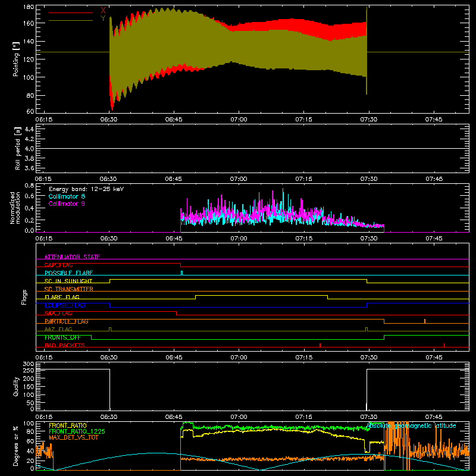Viewport: 476px width, 476px height.
Task: Click the AAZ_FLAG pulse near 07:30
Action: 367,330
